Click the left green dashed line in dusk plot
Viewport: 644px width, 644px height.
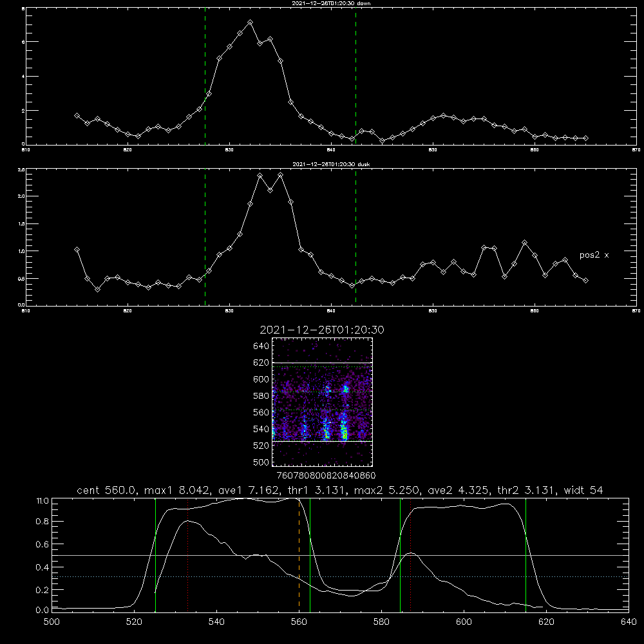205,237
